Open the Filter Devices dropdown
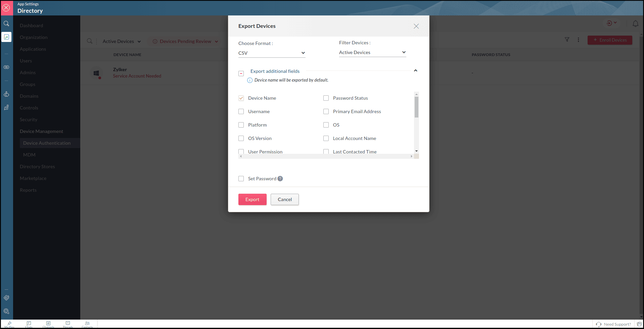The width and height of the screenshot is (644, 329). pos(373,52)
